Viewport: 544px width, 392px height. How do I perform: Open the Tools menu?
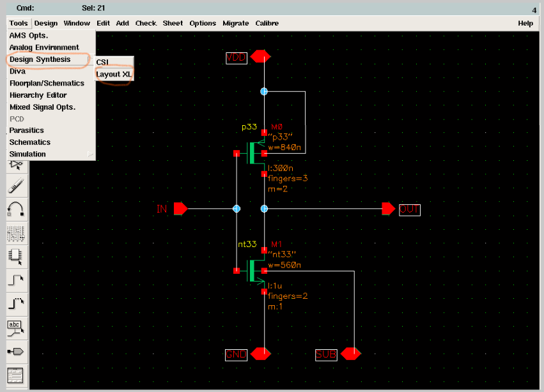click(x=19, y=23)
